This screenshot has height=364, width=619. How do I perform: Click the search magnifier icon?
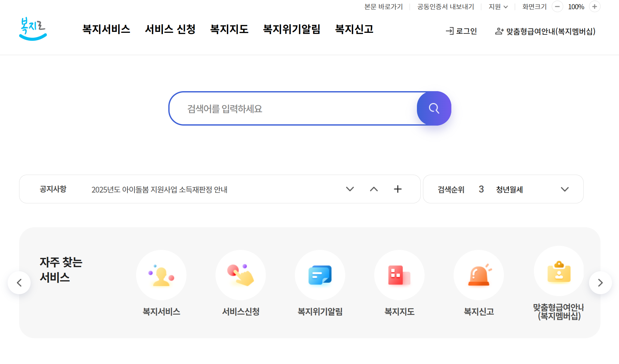coord(433,108)
